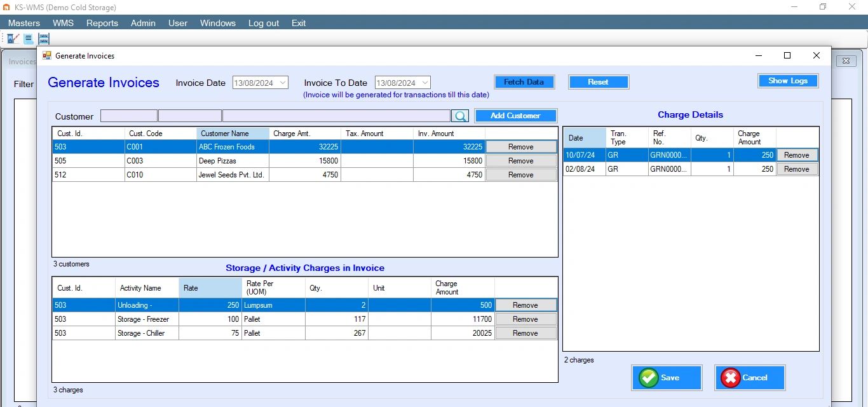Click the first Customer input field

point(128,116)
